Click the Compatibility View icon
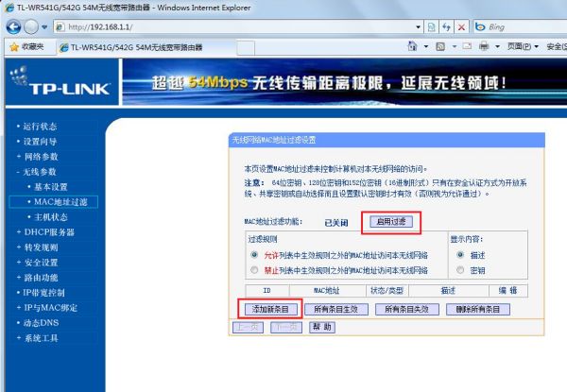 [432, 27]
